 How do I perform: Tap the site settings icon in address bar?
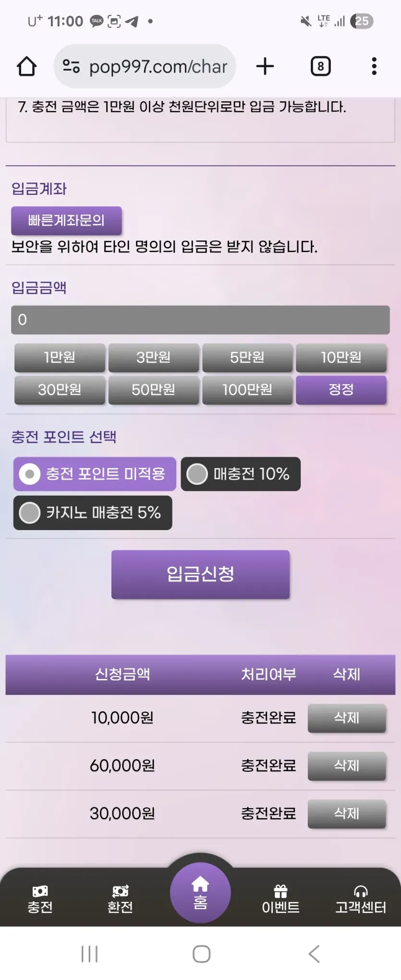[71, 66]
